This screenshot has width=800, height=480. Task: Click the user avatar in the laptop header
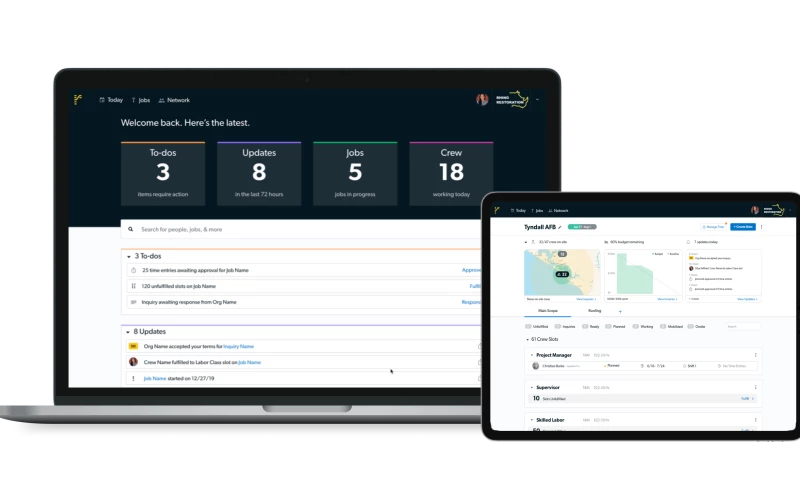click(482, 100)
